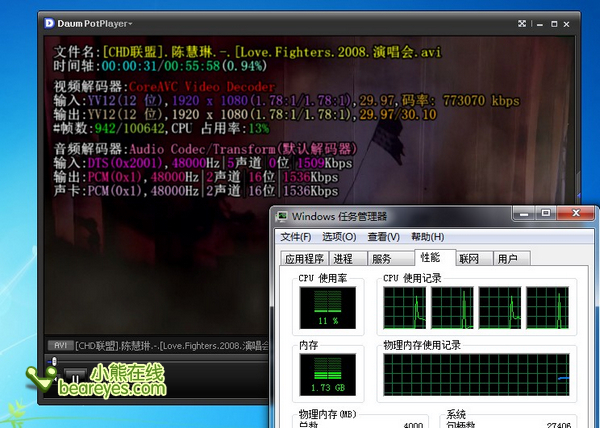Image resolution: width=600 pixels, height=428 pixels.
Task: Click the 00:00:31 elapsed time in OSD
Action: 129,66
